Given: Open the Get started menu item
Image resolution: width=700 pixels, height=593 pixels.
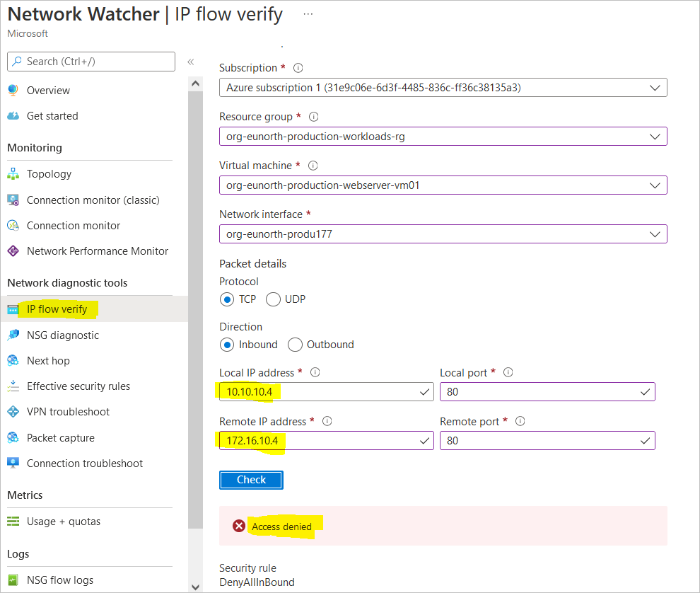Looking at the screenshot, I should pyautogui.click(x=52, y=116).
